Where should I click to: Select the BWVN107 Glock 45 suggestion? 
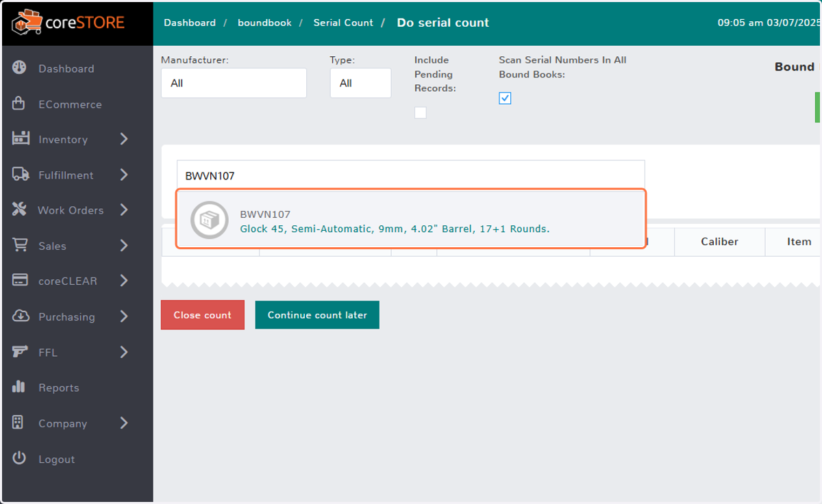coord(411,219)
